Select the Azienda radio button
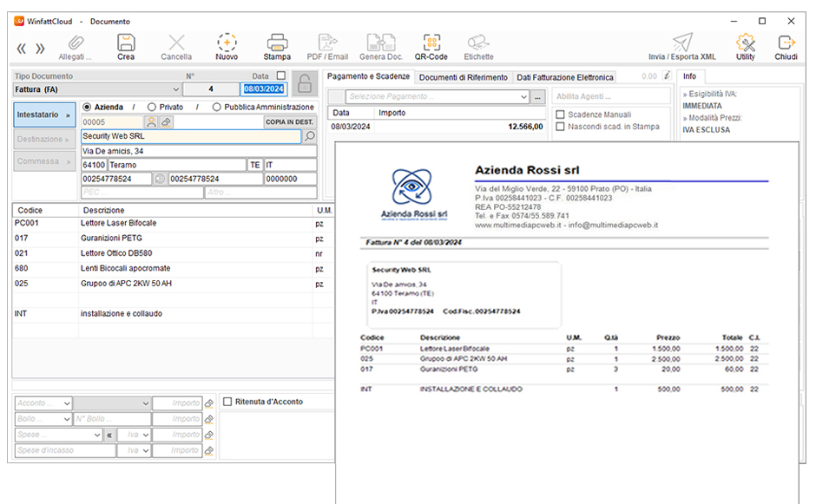816x504 pixels. pos(87,108)
